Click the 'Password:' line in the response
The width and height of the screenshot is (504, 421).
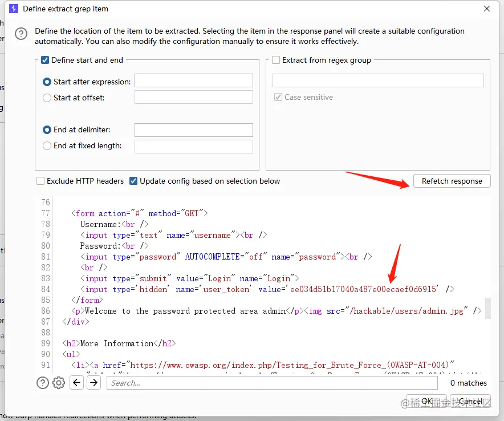pyautogui.click(x=114, y=246)
